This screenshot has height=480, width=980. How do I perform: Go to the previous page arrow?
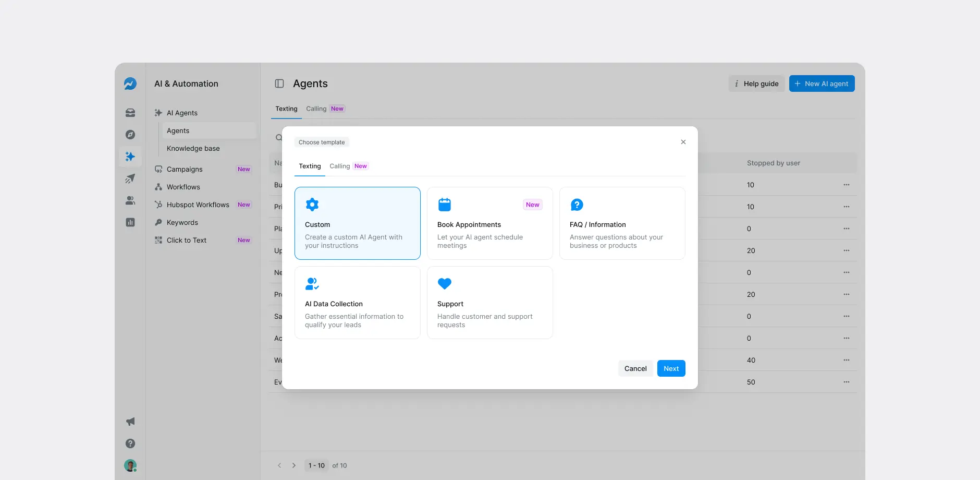click(x=279, y=465)
